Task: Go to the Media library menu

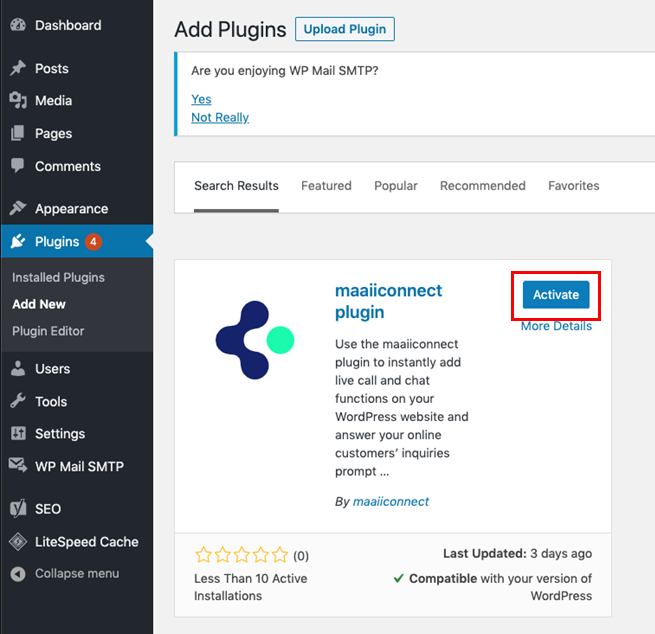Action: tap(76, 100)
